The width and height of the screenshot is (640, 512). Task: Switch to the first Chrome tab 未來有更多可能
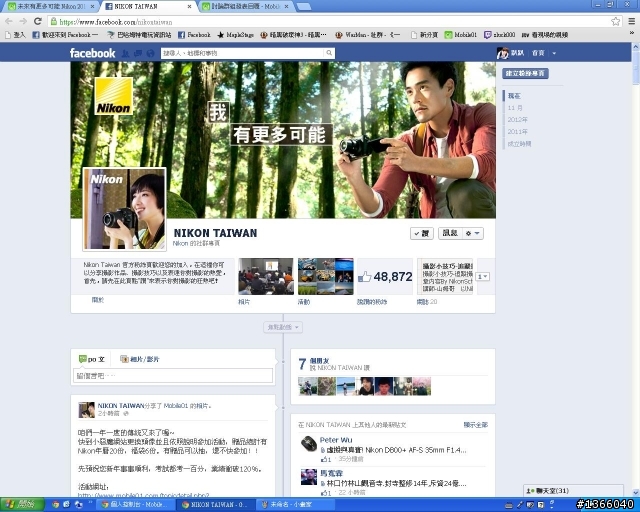click(51, 6)
